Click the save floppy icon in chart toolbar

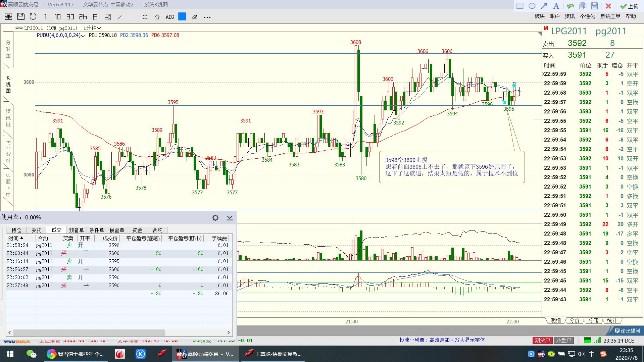pos(21,16)
